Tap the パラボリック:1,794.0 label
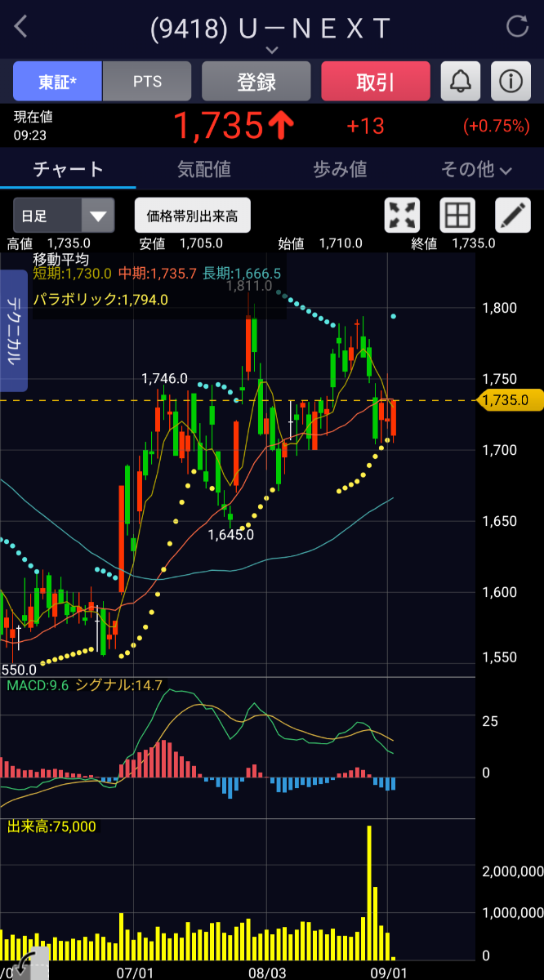The image size is (544, 980). tap(100, 300)
